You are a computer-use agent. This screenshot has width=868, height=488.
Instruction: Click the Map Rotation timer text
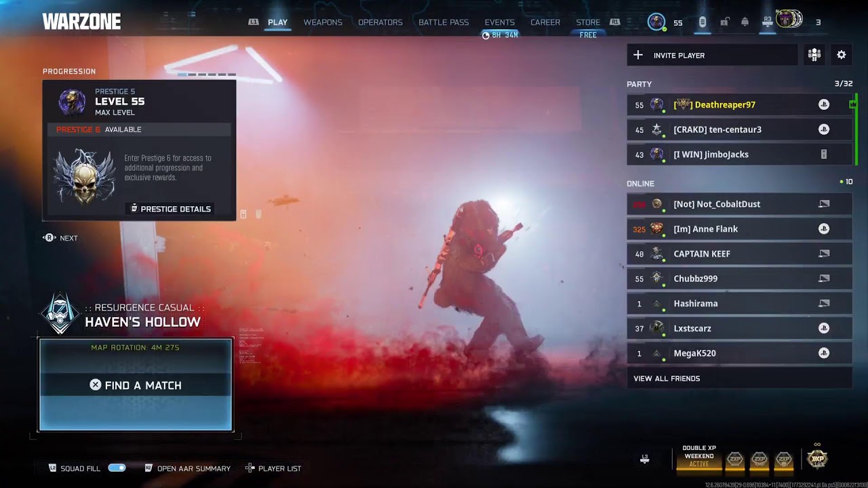136,348
